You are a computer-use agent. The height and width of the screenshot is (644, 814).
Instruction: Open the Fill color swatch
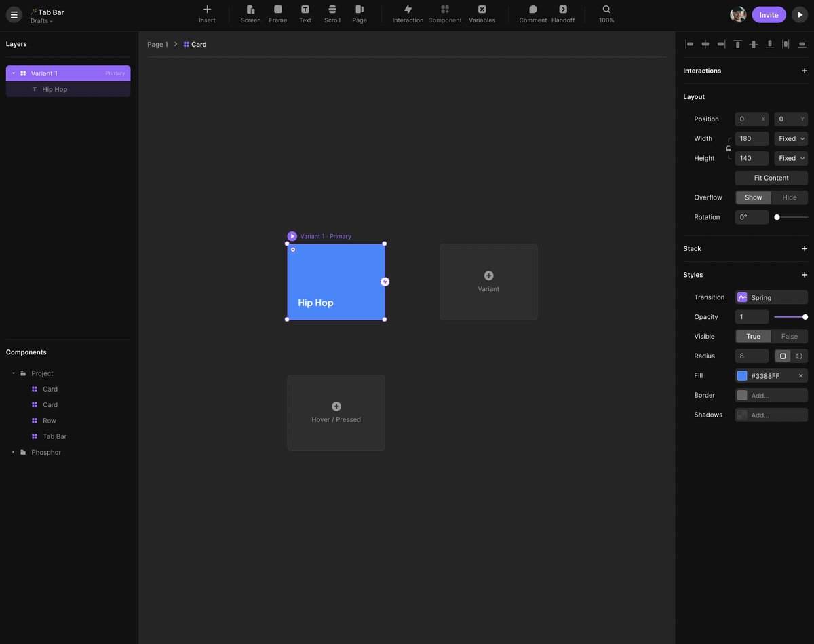pos(742,375)
